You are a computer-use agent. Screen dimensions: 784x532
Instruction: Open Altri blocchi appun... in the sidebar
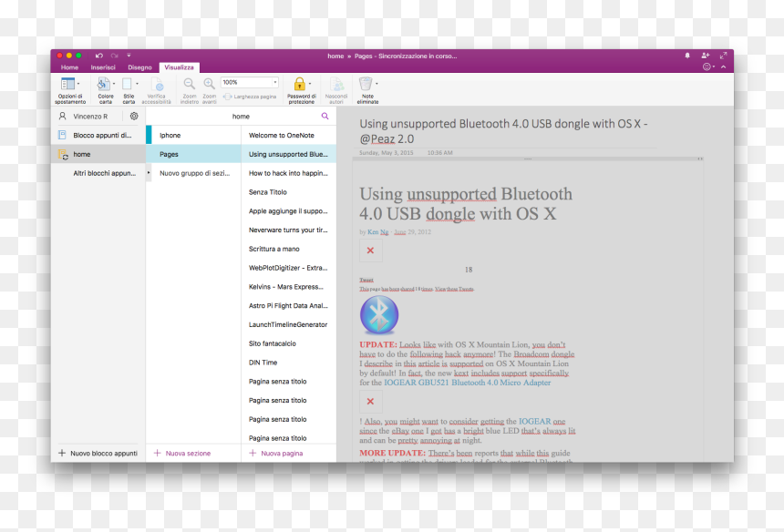tap(98, 173)
